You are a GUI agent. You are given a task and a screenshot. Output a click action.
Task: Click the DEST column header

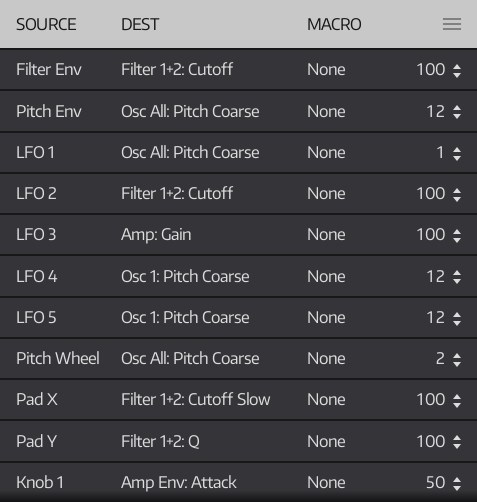[x=140, y=24]
